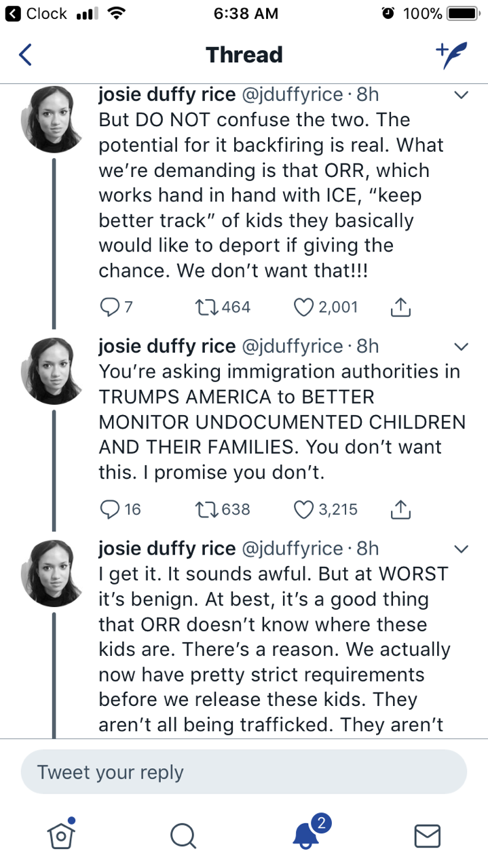Share the 'BETTER MONITOR' tweet

pos(401,510)
